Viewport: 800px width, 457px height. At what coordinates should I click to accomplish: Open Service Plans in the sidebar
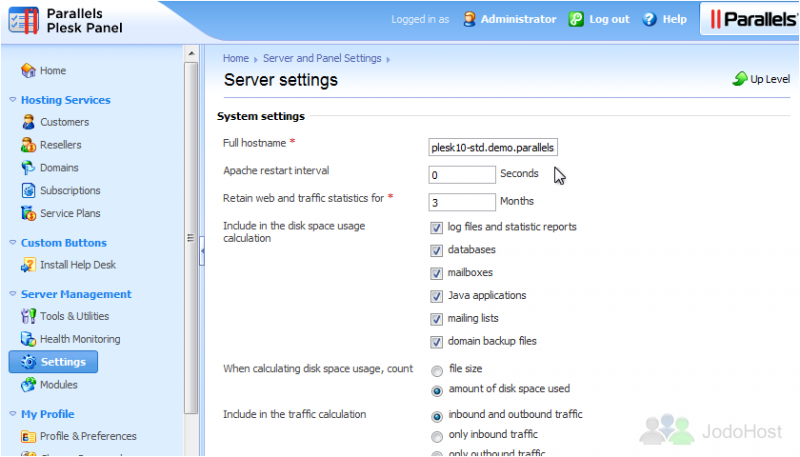click(x=70, y=213)
